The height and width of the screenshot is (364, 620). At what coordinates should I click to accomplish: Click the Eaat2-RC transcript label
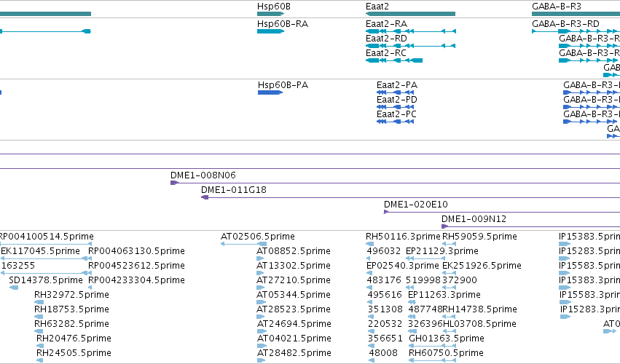pos(386,53)
